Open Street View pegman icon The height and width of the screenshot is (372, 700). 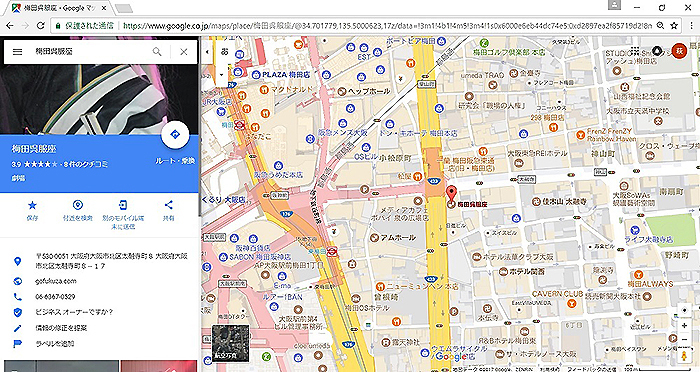683,356
